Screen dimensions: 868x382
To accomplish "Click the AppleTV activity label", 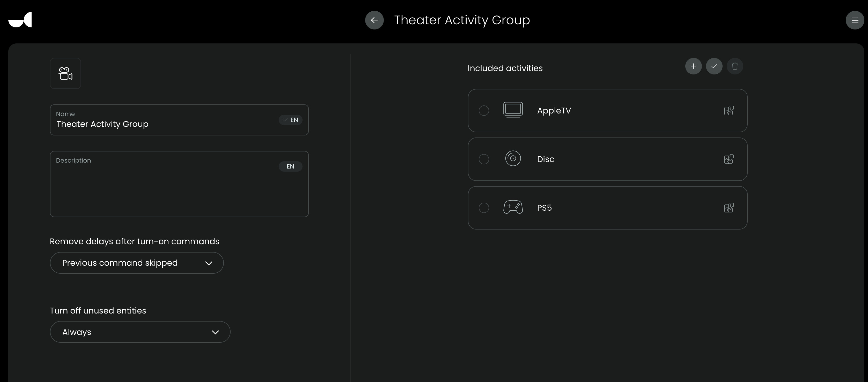I will [x=554, y=111].
